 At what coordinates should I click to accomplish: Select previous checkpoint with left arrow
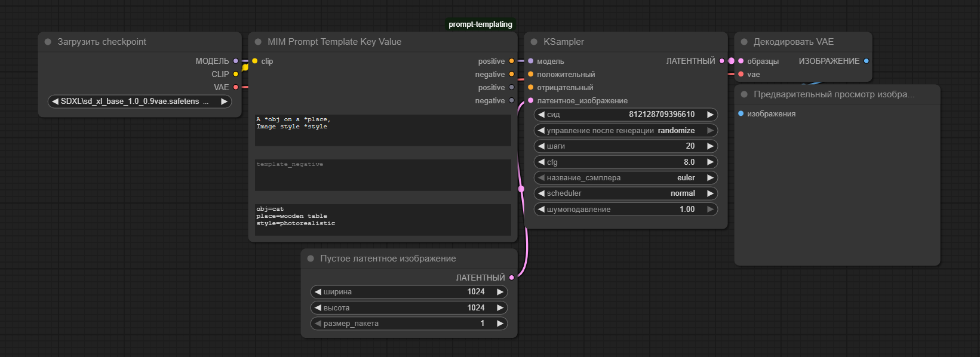[55, 101]
